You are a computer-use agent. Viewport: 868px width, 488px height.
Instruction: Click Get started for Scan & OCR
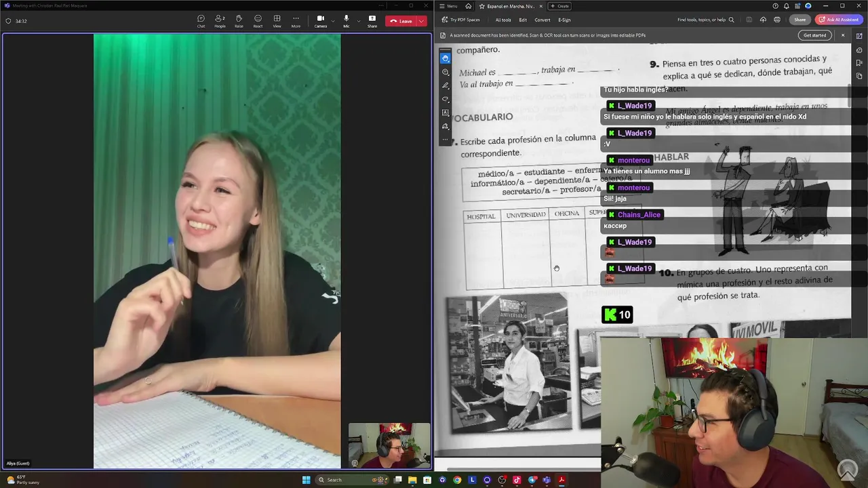[x=814, y=35]
